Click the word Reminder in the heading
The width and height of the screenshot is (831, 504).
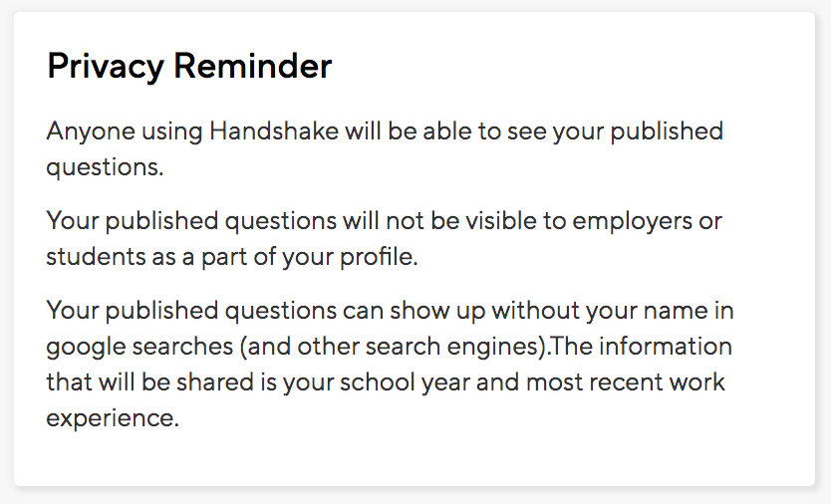tap(253, 66)
